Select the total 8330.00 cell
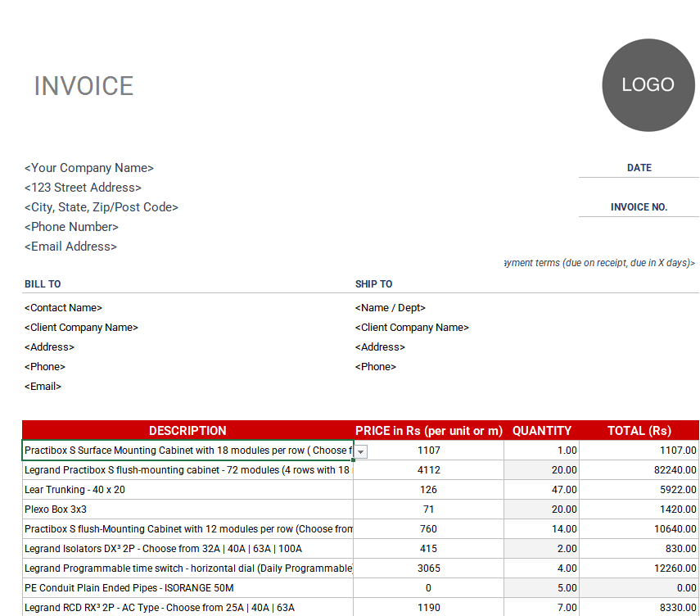700x616 pixels. (x=639, y=607)
